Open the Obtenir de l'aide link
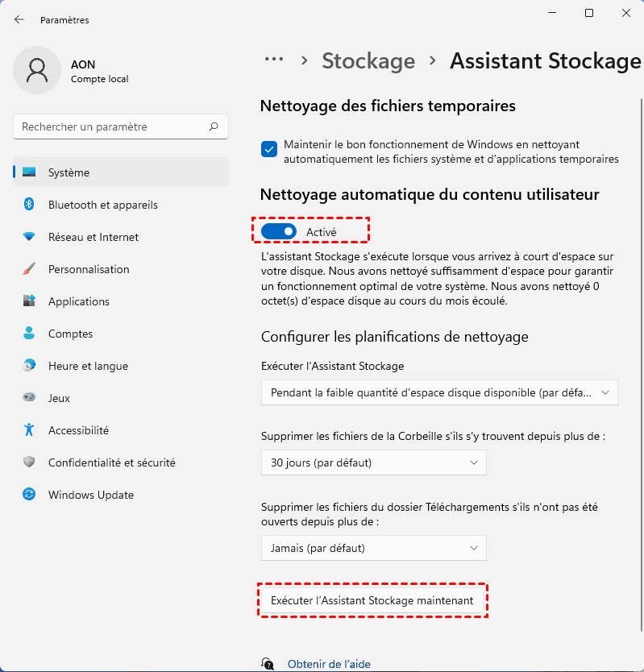 (329, 664)
